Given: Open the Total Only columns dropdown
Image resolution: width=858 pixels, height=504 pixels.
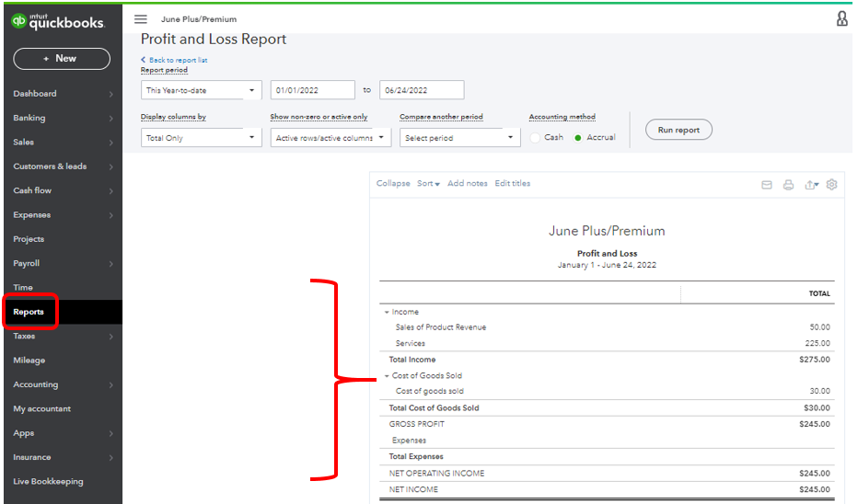Looking at the screenshot, I should tap(201, 138).
